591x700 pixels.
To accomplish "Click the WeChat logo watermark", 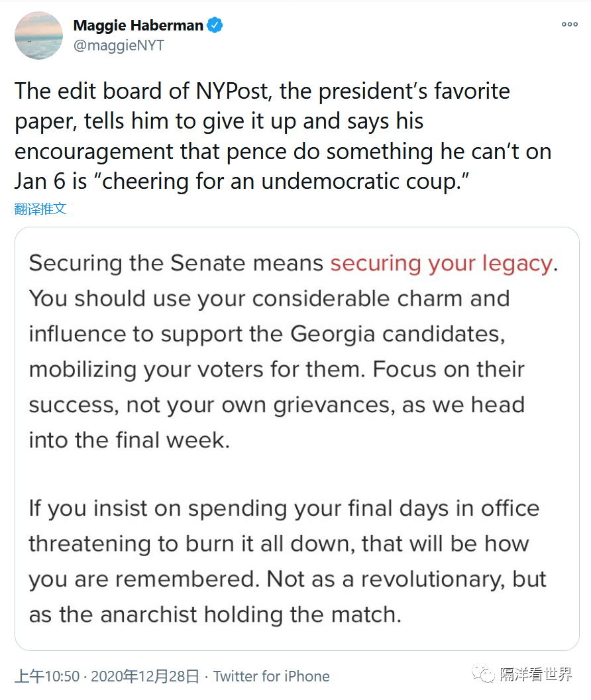I will (x=484, y=673).
